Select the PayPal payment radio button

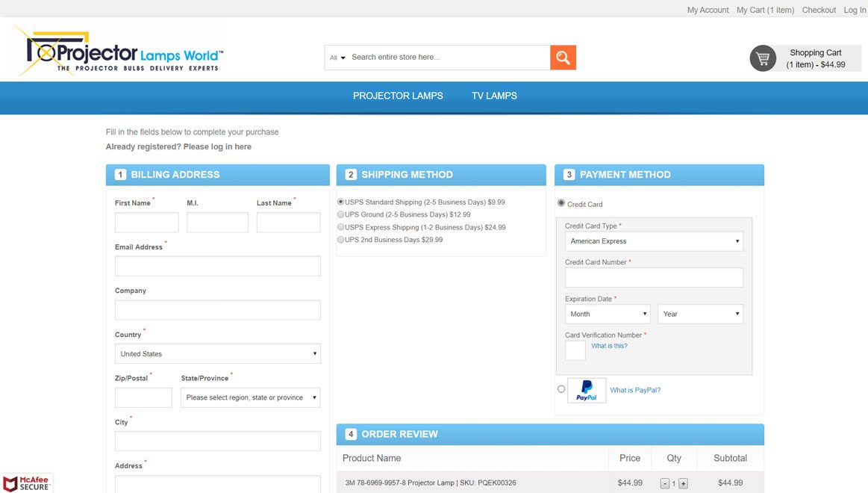click(561, 389)
